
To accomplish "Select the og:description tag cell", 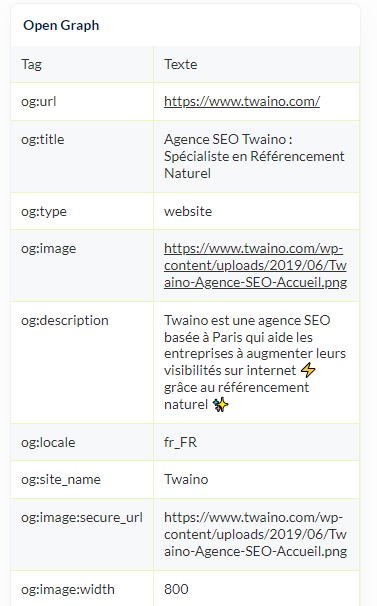I will pyautogui.click(x=82, y=363).
